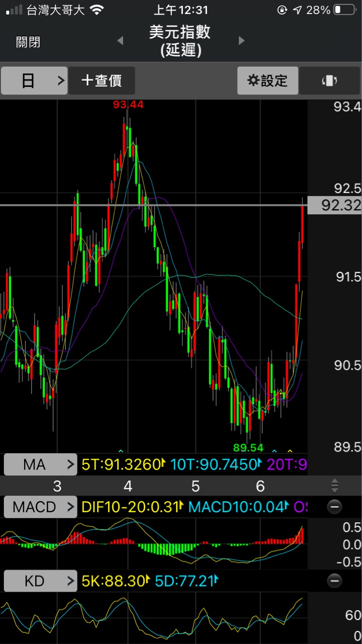The image size is (362, 644).
Task: Tap the 美元指數 (延遲) title
Action: tap(180, 41)
